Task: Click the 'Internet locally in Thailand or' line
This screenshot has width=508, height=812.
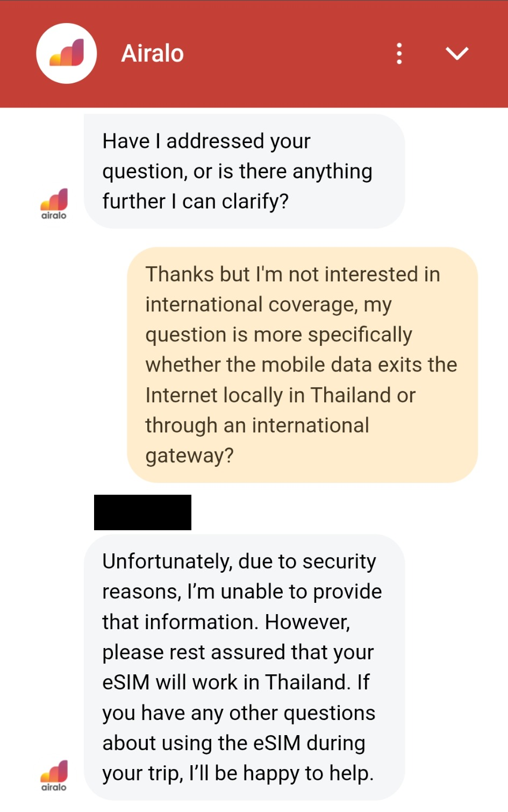Action: (281, 395)
